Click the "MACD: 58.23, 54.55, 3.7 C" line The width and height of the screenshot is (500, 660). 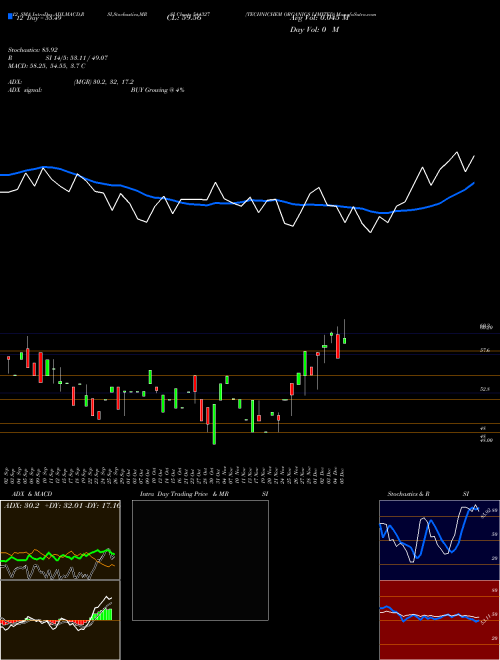click(x=47, y=66)
